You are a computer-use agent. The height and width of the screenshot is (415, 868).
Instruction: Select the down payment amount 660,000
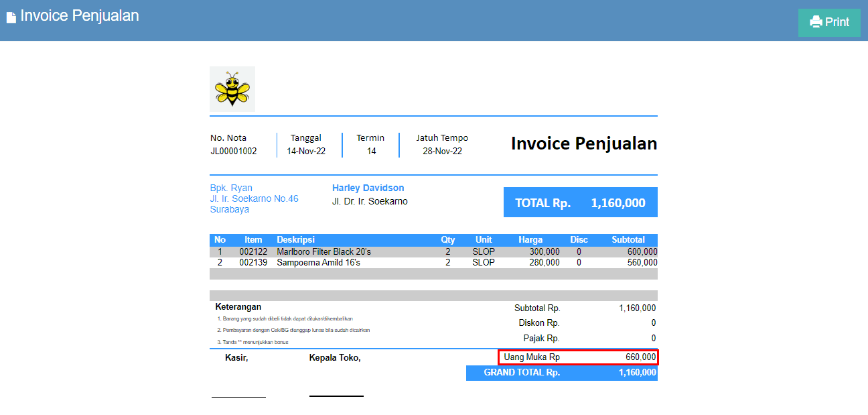(641, 358)
